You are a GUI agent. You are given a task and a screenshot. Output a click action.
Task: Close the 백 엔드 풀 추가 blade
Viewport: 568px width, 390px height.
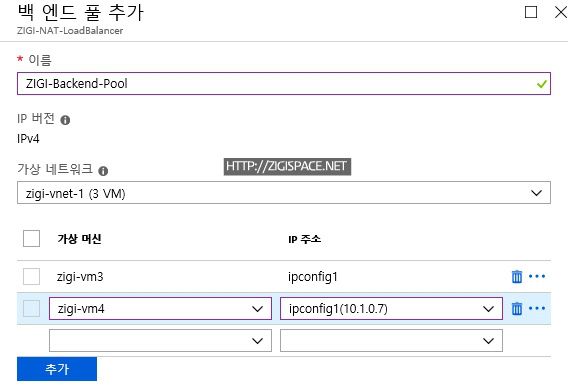561,12
